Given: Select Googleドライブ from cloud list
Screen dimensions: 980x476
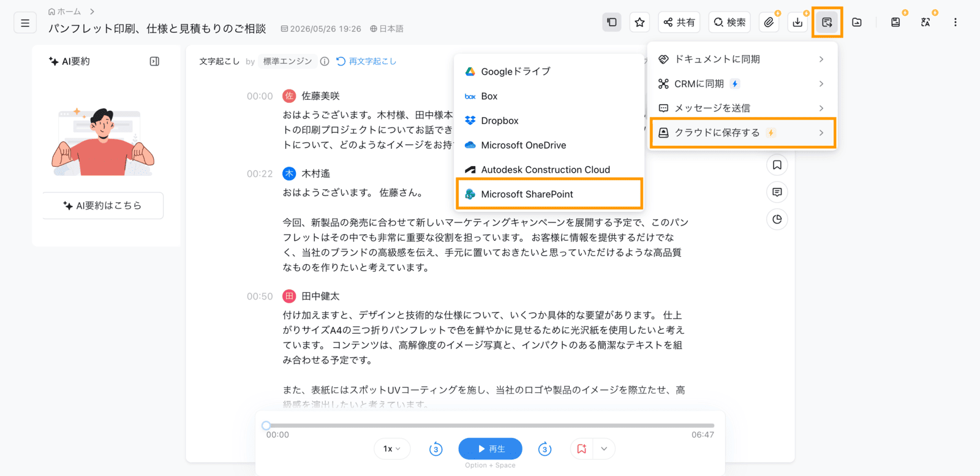Looking at the screenshot, I should [549, 71].
